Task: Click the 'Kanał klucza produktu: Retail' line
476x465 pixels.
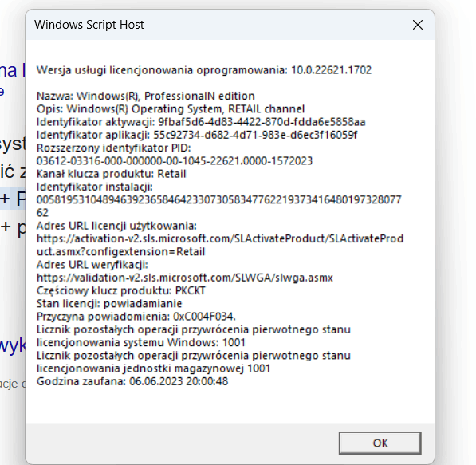Action: pyautogui.click(x=112, y=174)
